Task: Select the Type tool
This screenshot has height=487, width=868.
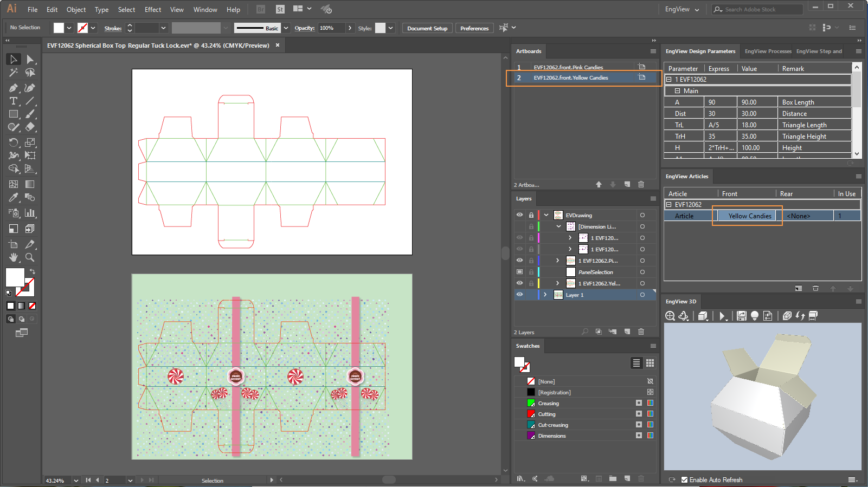Action: tap(13, 101)
